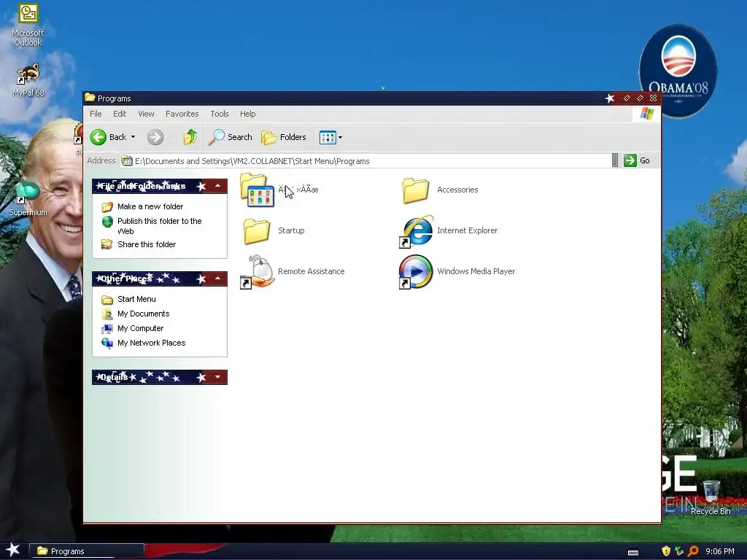The image size is (747, 560).
Task: Click the Views icon in the toolbar
Action: point(328,138)
